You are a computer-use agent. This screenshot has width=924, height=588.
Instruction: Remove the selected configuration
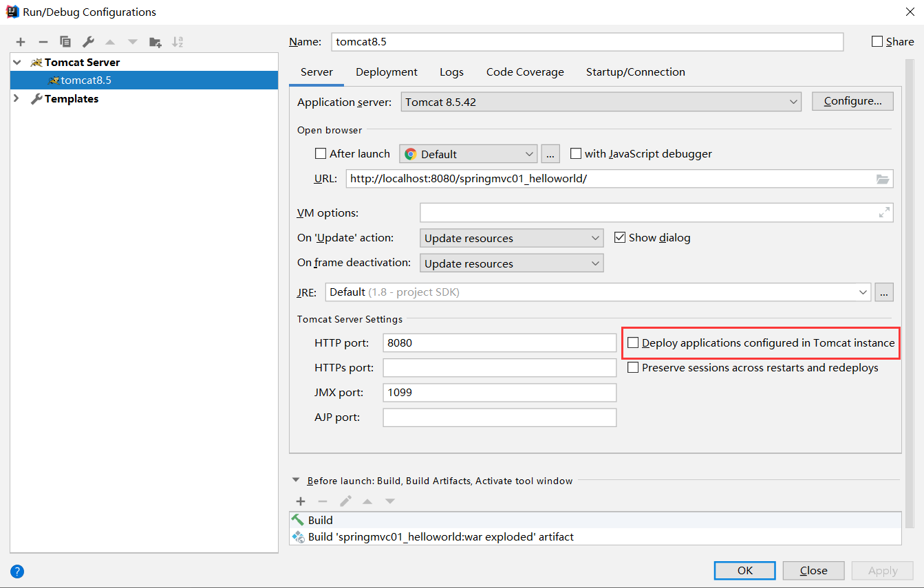[x=42, y=41]
